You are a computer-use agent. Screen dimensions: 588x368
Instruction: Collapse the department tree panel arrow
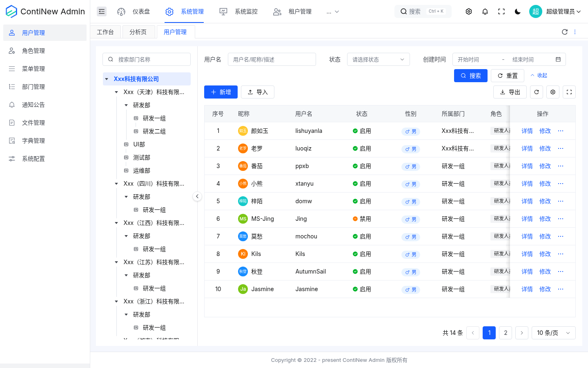[x=197, y=196]
